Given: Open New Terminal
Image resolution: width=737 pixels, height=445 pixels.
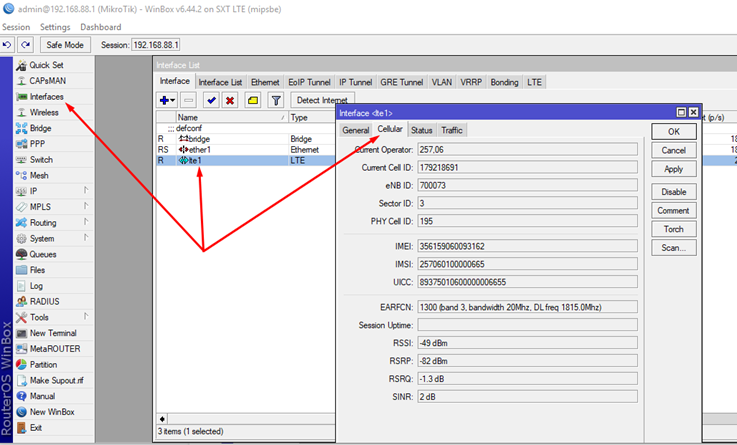Looking at the screenshot, I should pos(53,333).
